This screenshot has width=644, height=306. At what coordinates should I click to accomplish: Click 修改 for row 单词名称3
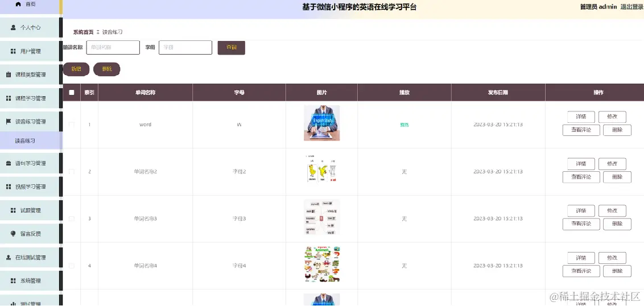612,210
